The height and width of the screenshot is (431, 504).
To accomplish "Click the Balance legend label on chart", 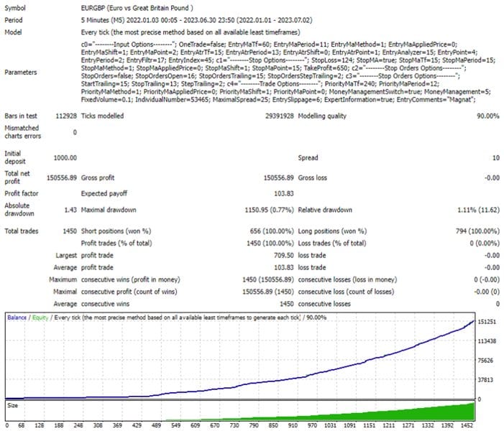I will click(17, 318).
